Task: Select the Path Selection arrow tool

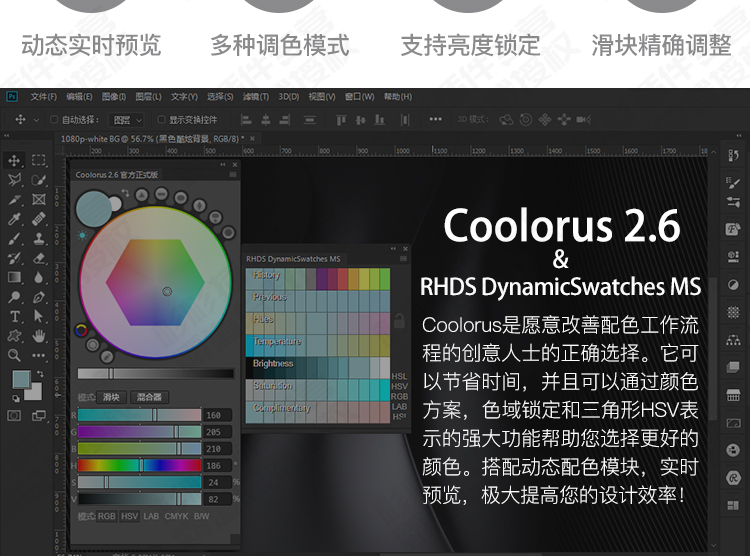Action: (x=39, y=316)
